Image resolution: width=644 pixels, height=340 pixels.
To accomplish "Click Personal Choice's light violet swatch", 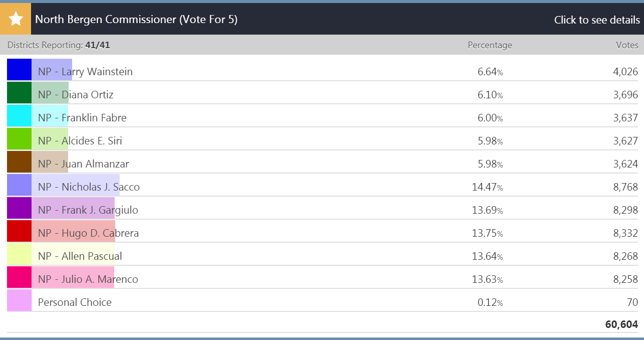I will point(20,300).
